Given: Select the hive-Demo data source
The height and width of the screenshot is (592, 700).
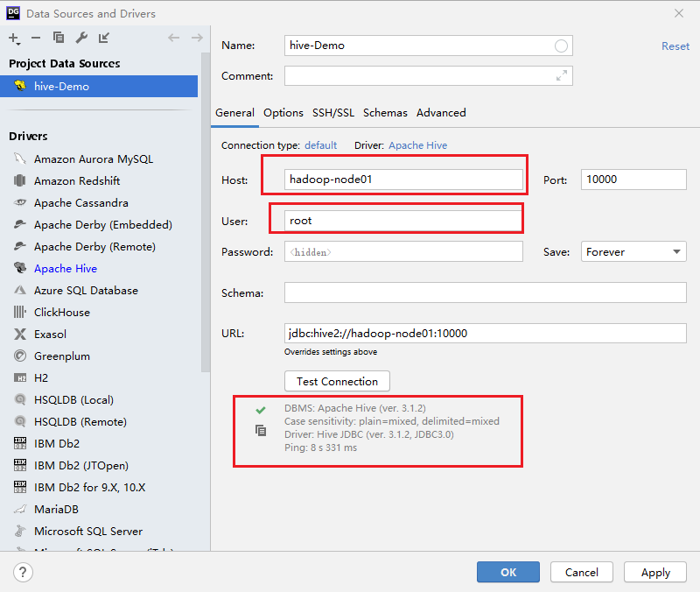Looking at the screenshot, I should pos(99,86).
